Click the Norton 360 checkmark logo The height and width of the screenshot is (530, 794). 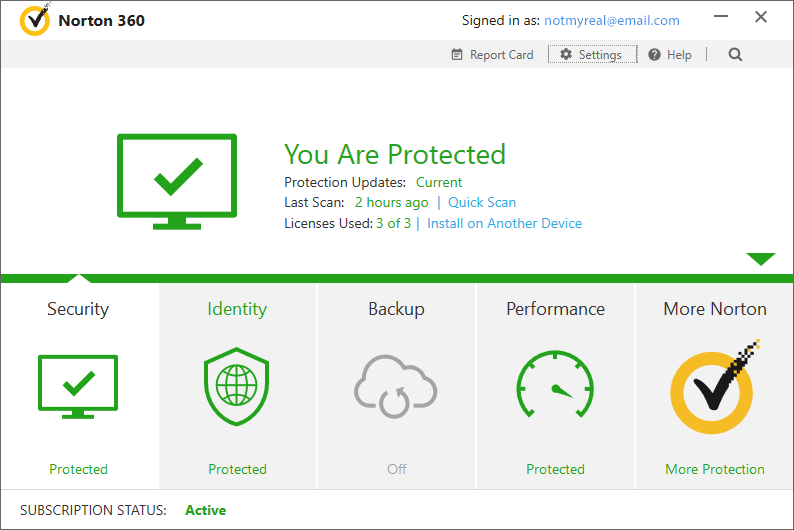pyautogui.click(x=35, y=19)
